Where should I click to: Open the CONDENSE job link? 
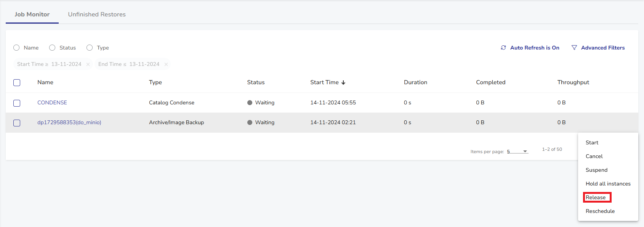(x=52, y=102)
